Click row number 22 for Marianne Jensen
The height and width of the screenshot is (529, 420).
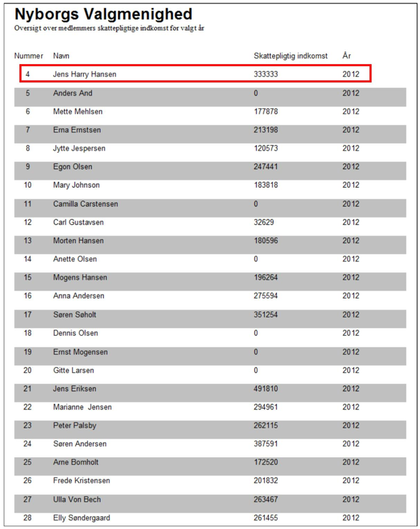(27, 407)
